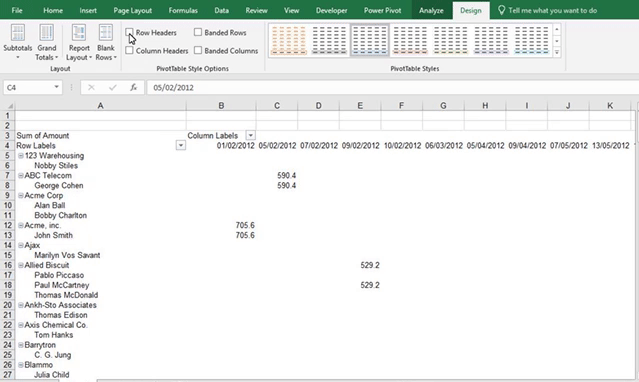The image size is (639, 382).
Task: Click the select-all corner triangle
Action: [10, 106]
